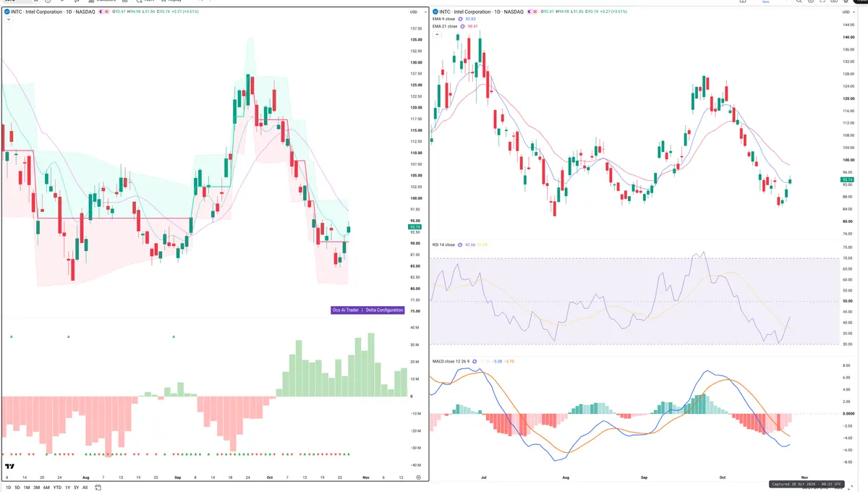Select the All time range
Image resolution: width=868 pixels, height=492 pixels.
click(x=85, y=488)
